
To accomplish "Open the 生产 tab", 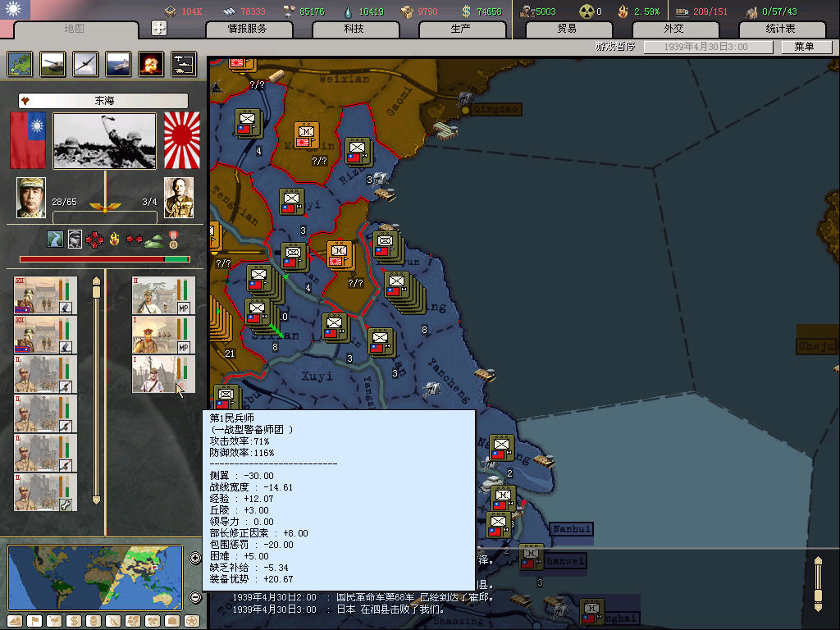I will click(x=461, y=29).
